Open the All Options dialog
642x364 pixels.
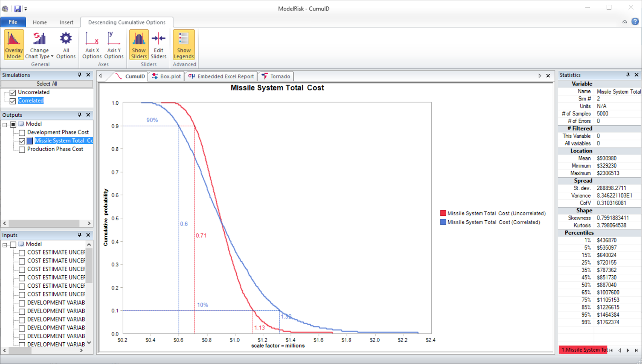[65, 44]
